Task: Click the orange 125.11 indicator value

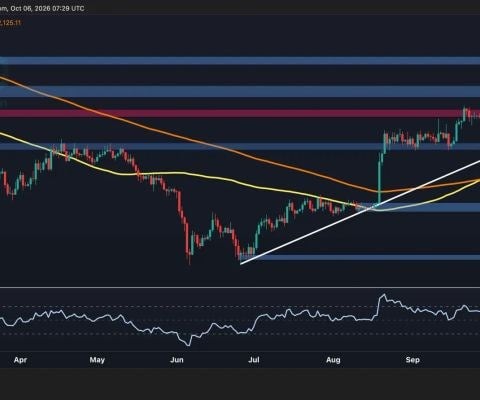Action: click(x=11, y=23)
